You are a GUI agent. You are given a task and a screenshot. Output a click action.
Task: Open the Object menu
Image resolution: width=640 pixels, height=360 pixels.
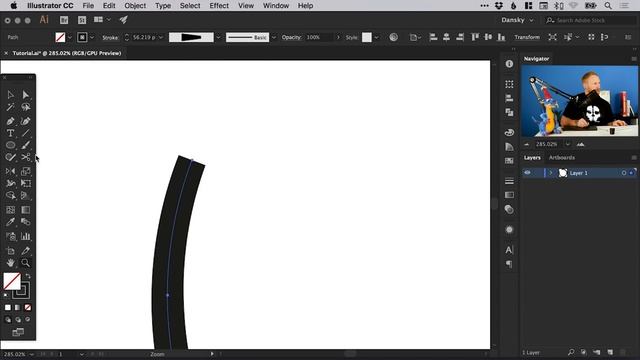pos(135,6)
